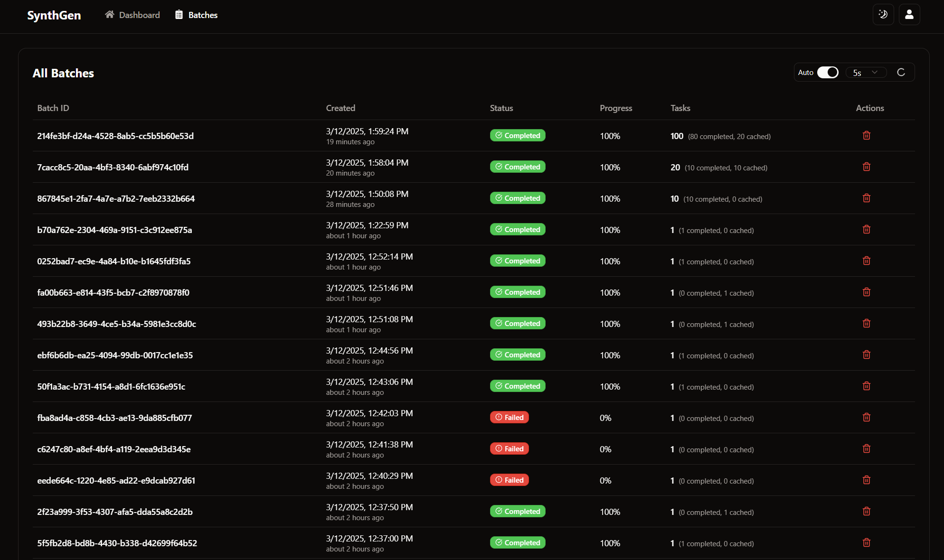Delete batch 7cacc8c5 using trash icon
The height and width of the screenshot is (560, 944).
(x=866, y=167)
